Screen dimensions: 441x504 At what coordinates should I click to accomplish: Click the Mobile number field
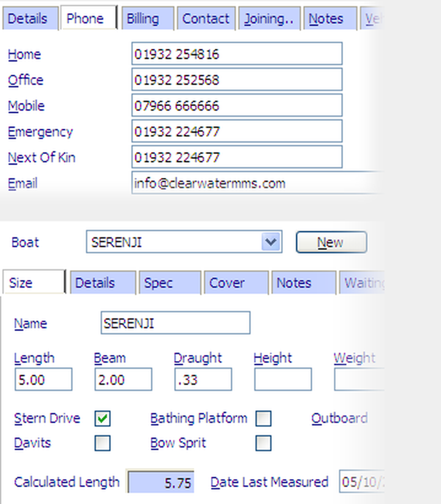(x=236, y=106)
